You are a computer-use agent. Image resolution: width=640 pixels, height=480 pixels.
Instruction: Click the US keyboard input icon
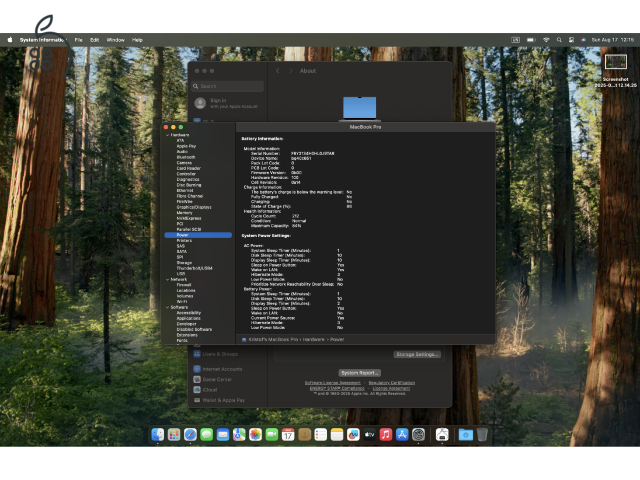pos(516,40)
